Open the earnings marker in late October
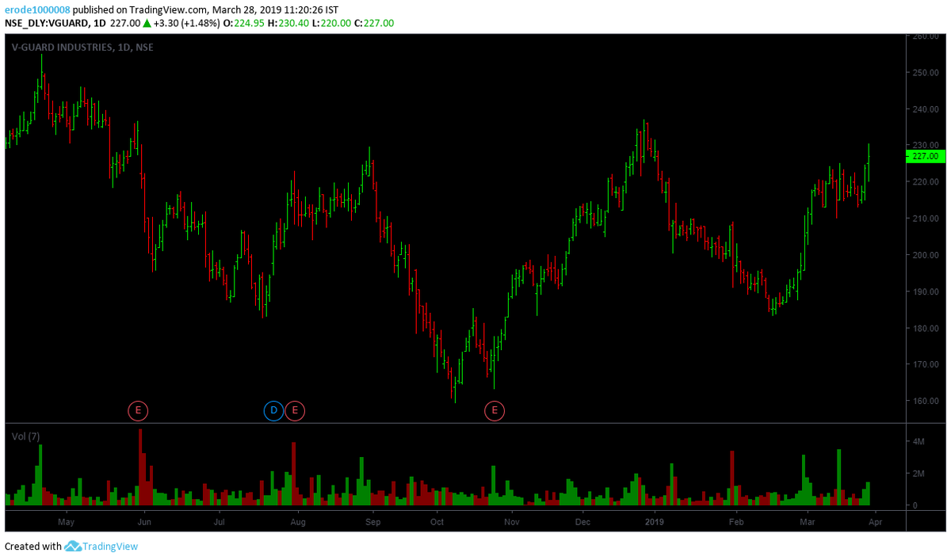This screenshot has height=560, width=951. (495, 410)
